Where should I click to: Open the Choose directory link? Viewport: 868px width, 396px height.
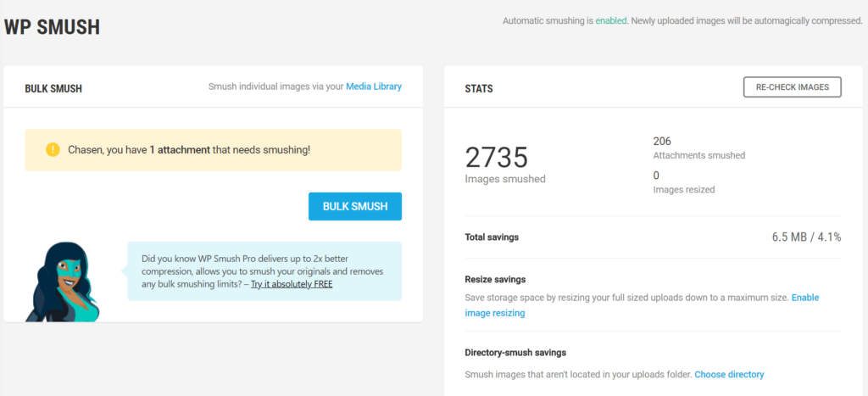(x=729, y=375)
